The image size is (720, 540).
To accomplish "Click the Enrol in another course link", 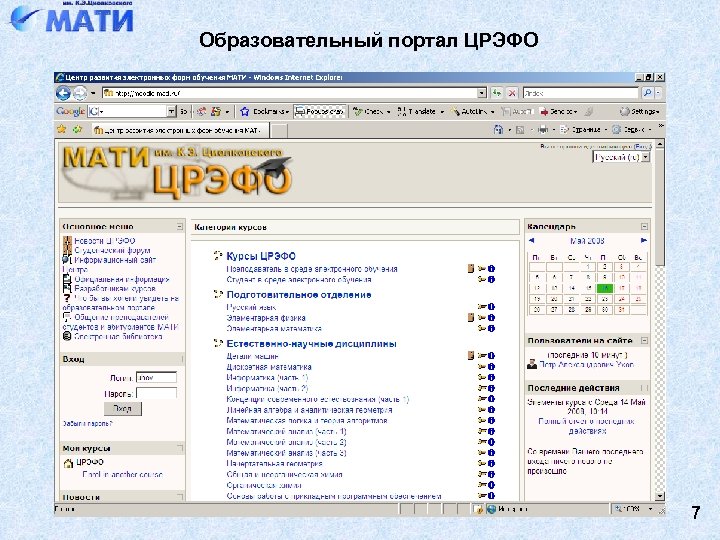I will coord(122,474).
